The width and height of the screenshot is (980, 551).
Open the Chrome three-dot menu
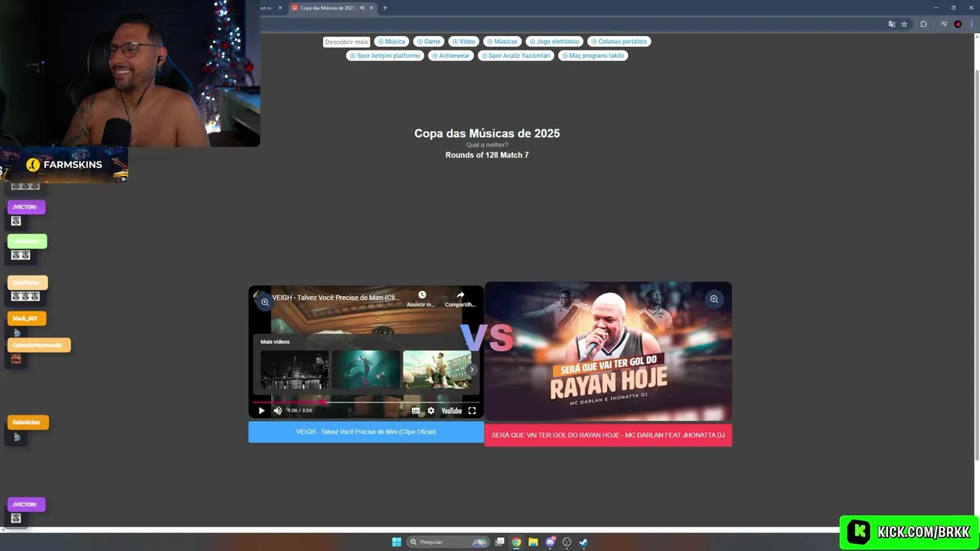971,24
